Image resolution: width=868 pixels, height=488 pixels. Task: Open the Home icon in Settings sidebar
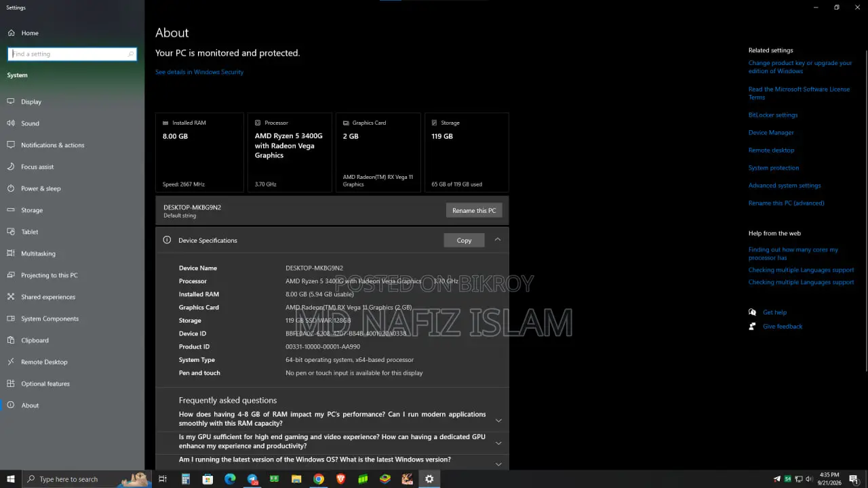(x=11, y=33)
